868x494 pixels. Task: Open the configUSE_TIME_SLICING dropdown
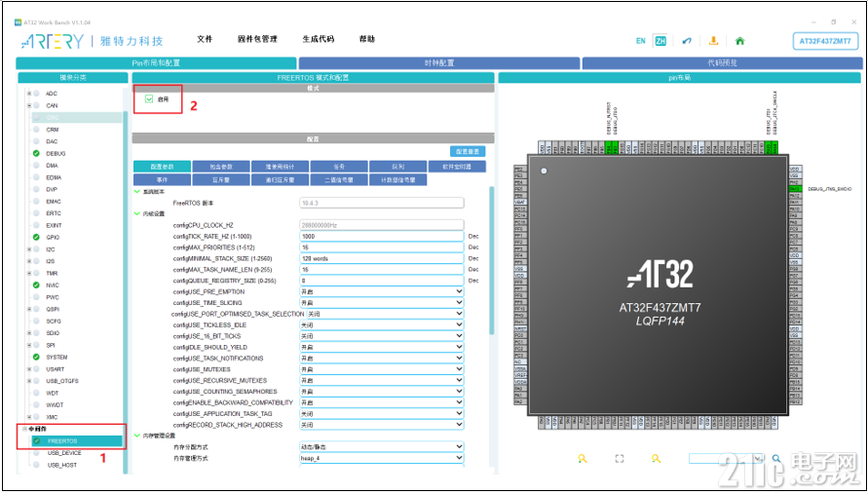[382, 303]
